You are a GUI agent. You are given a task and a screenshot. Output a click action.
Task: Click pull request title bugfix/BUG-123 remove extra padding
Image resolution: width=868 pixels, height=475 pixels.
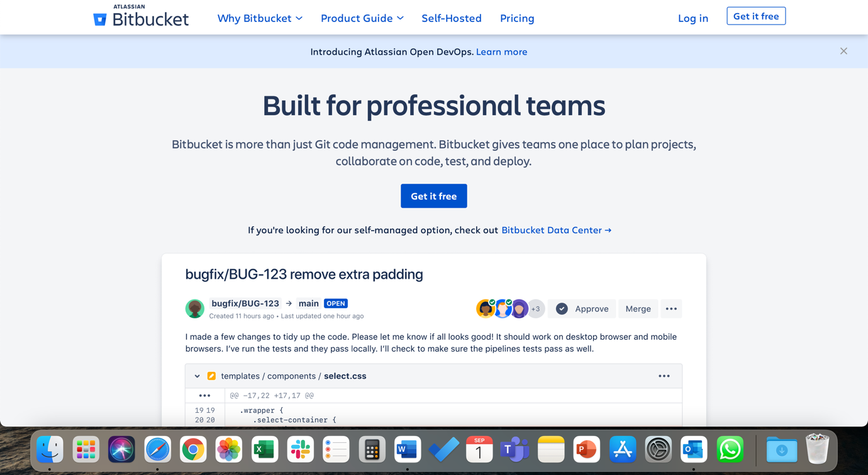(x=304, y=274)
